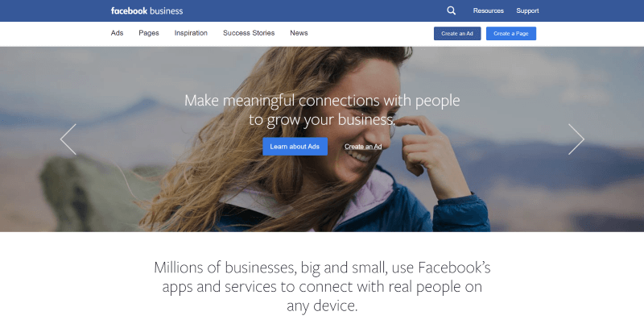
Task: Click the Create a Page button
Action: [511, 34]
